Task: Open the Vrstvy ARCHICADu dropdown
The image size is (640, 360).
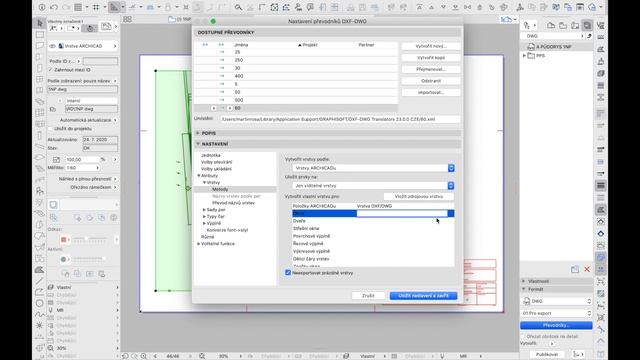Action: [x=373, y=168]
